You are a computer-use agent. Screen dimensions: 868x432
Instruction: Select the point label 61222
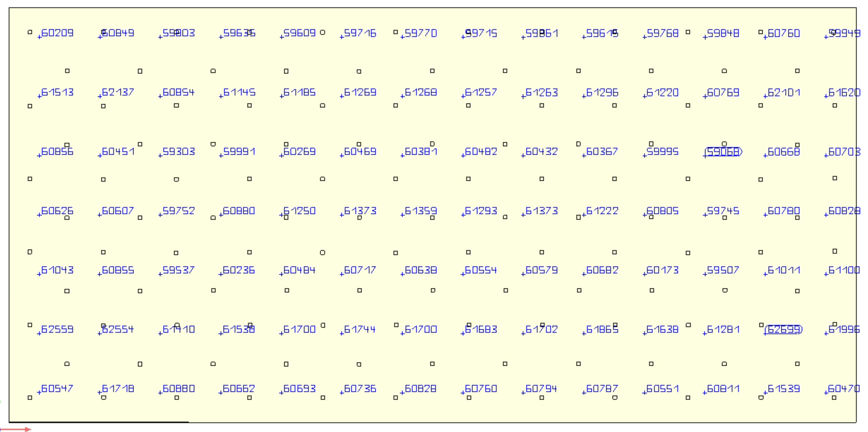(x=603, y=211)
